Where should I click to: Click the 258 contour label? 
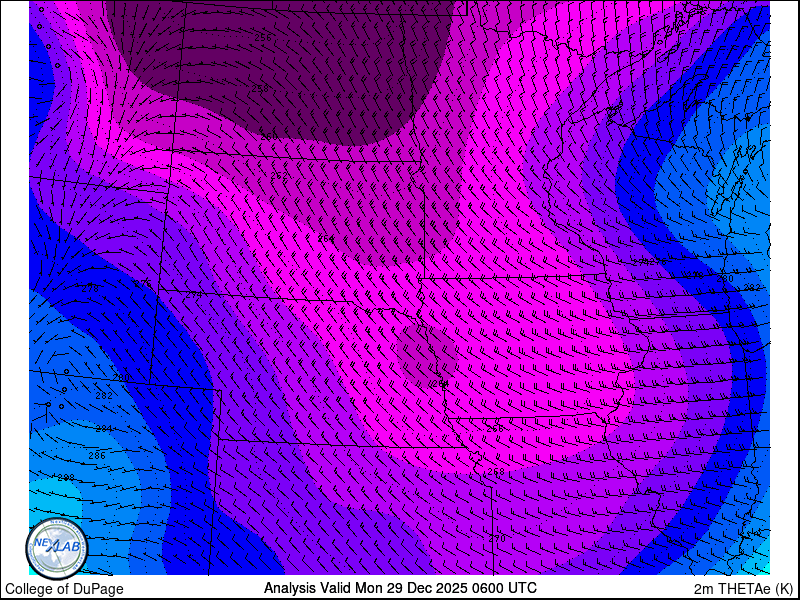260,88
